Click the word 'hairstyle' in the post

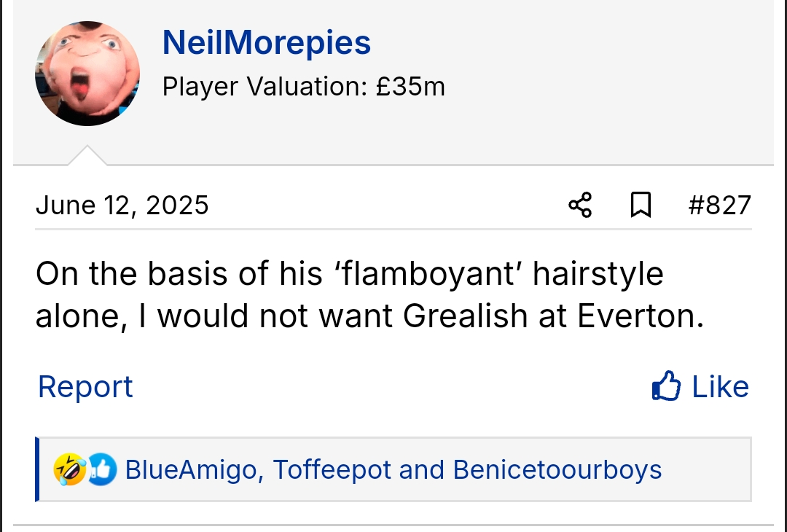pyautogui.click(x=598, y=275)
